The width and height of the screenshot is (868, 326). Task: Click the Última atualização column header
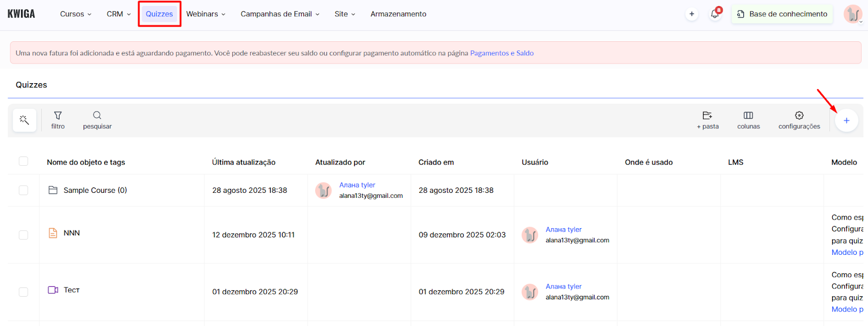pos(244,162)
